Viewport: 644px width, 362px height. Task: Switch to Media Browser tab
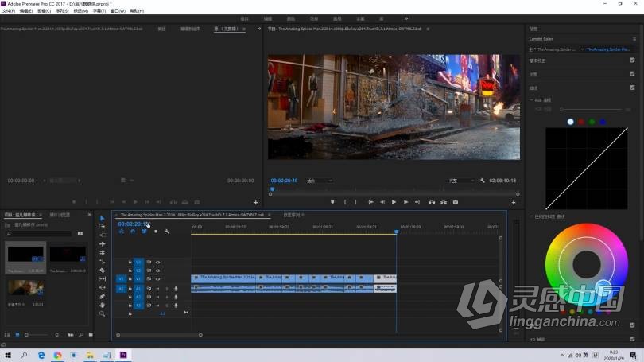pos(60,215)
